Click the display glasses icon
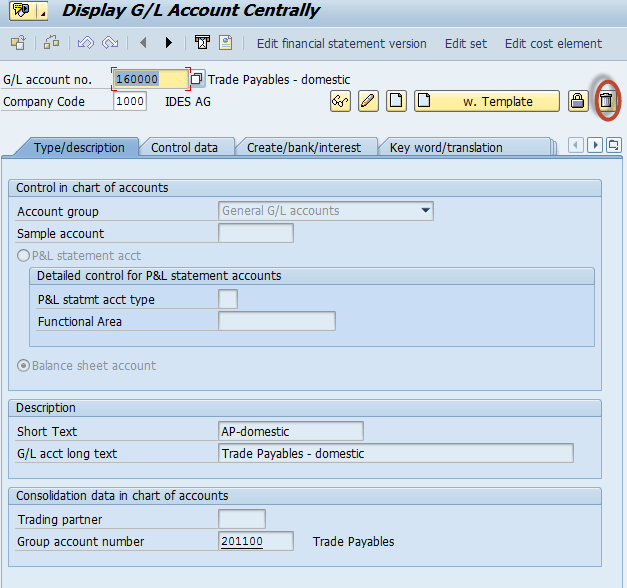Viewport: 627px width, 588px height. (341, 101)
